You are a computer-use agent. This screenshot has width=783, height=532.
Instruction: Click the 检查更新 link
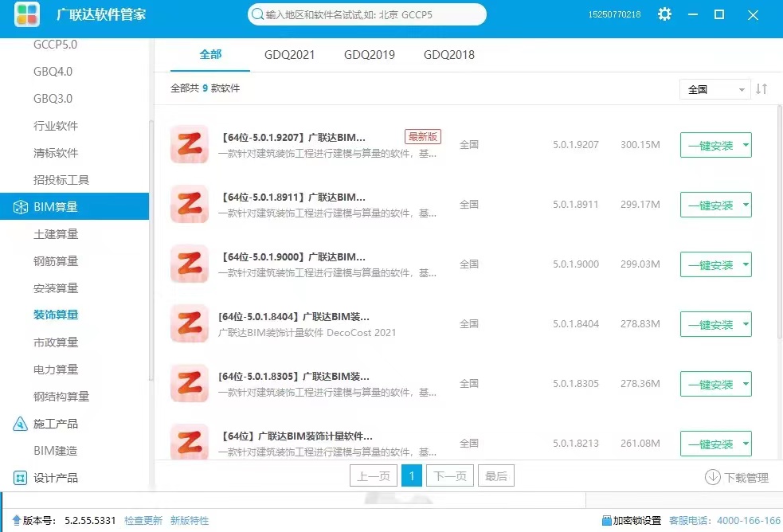pyautogui.click(x=143, y=521)
